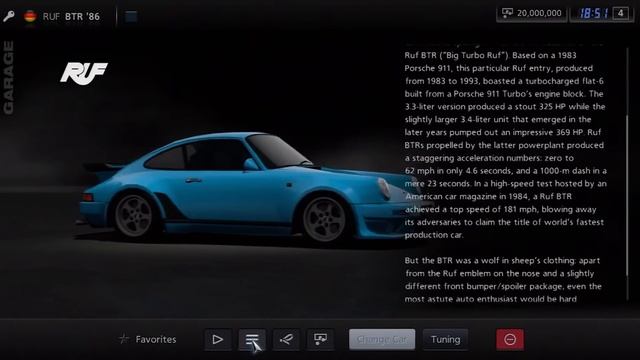This screenshot has width=640, height=360.
Task: Click the German flag icon
Action: [x=30, y=16]
